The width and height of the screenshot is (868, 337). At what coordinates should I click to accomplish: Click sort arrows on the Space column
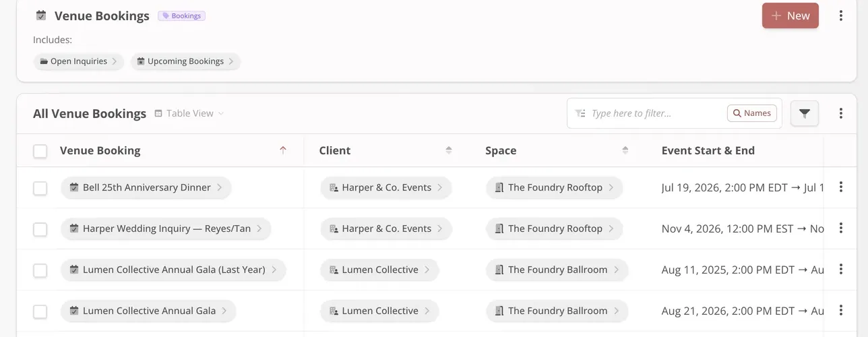(625, 150)
